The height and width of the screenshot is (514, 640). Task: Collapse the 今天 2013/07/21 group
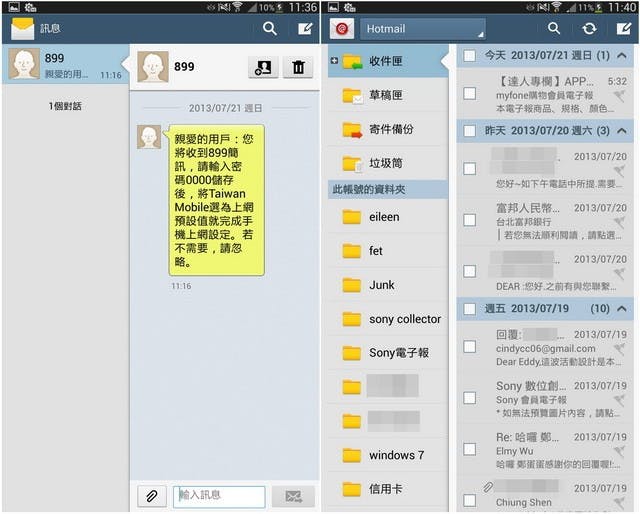[621, 55]
